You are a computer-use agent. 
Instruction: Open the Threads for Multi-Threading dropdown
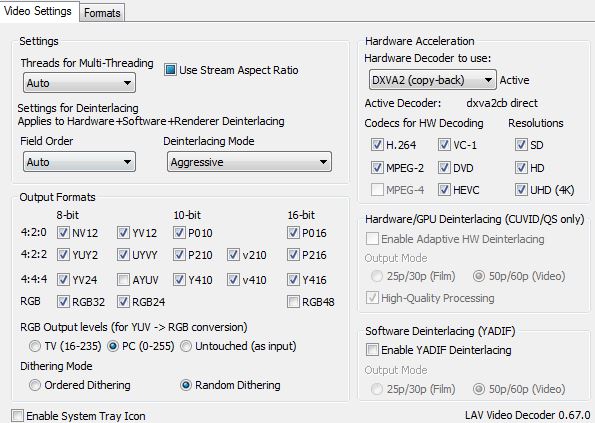79,83
